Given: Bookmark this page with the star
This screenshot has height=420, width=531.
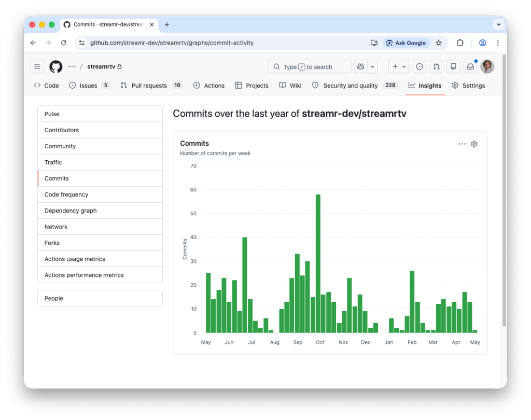Looking at the screenshot, I should [439, 43].
